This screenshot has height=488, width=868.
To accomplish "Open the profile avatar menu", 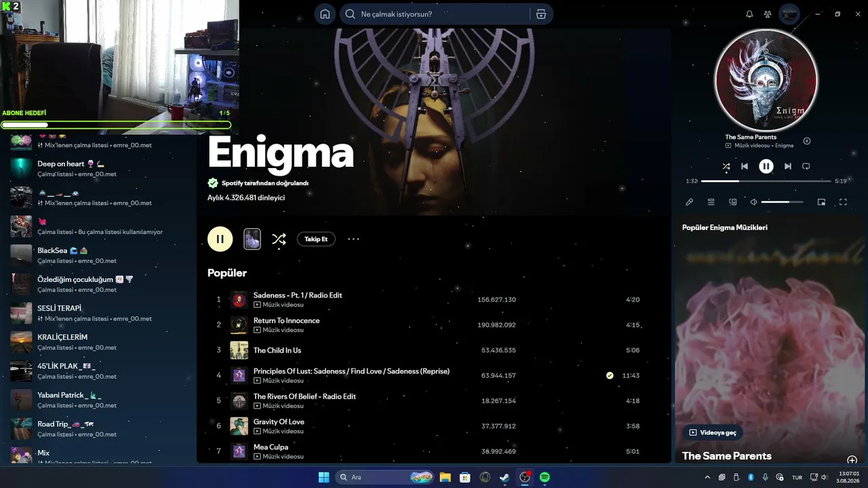I will [789, 14].
